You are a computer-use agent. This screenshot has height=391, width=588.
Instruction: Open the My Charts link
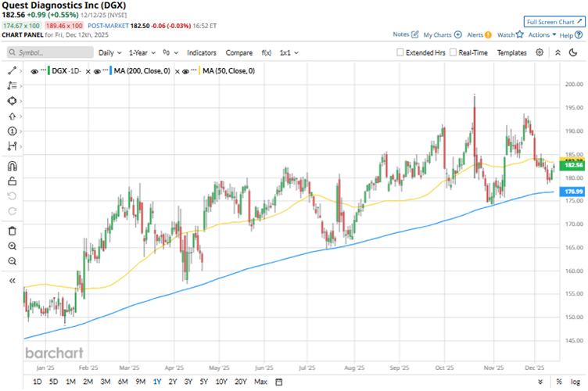(x=443, y=34)
